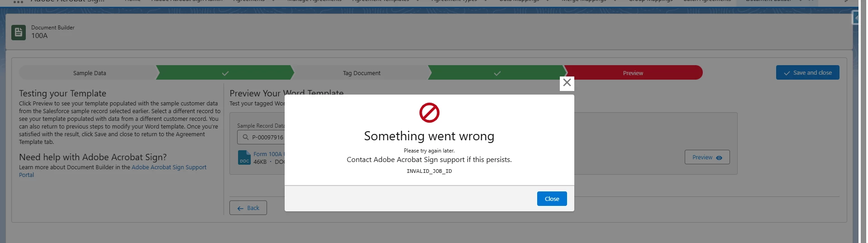
Task: Click the 46KB file size text
Action: (260, 162)
